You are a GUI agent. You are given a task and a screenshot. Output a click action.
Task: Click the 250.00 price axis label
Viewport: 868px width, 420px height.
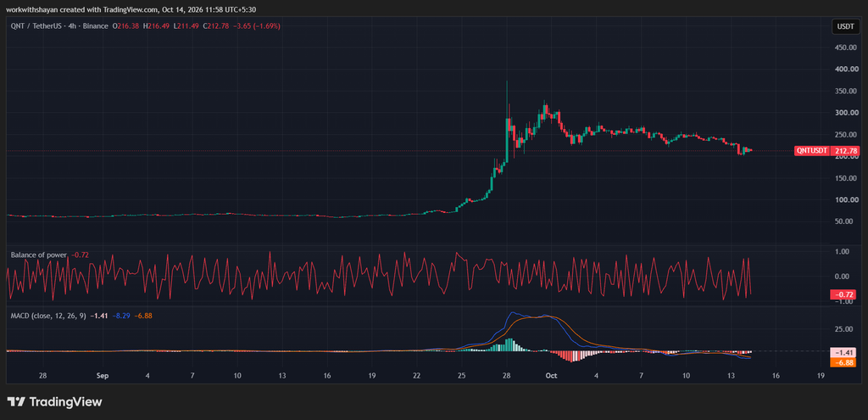pyautogui.click(x=845, y=135)
